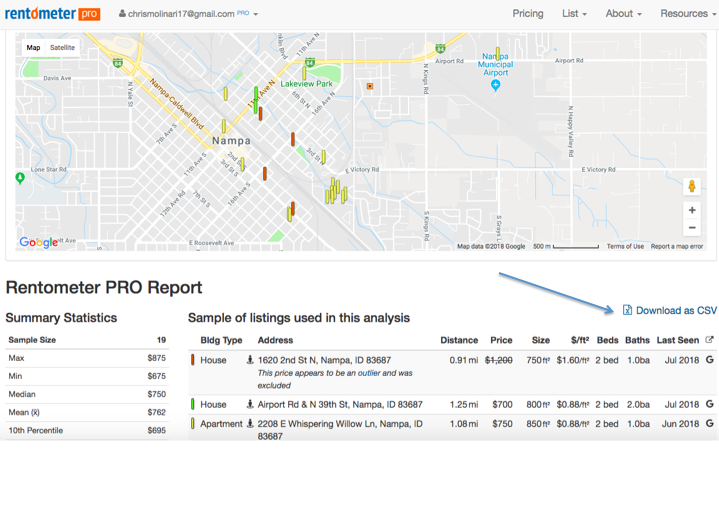Zoom in on the map

click(x=692, y=210)
